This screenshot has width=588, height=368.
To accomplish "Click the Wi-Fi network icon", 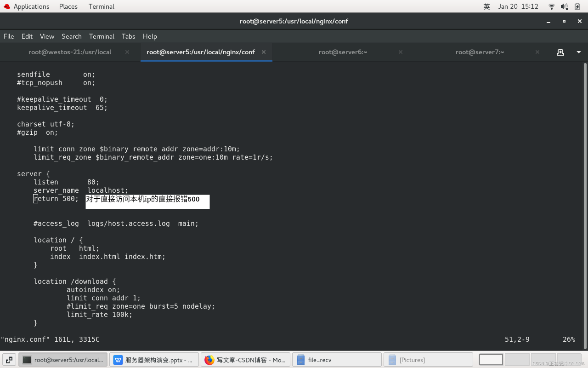I will click(x=552, y=6).
